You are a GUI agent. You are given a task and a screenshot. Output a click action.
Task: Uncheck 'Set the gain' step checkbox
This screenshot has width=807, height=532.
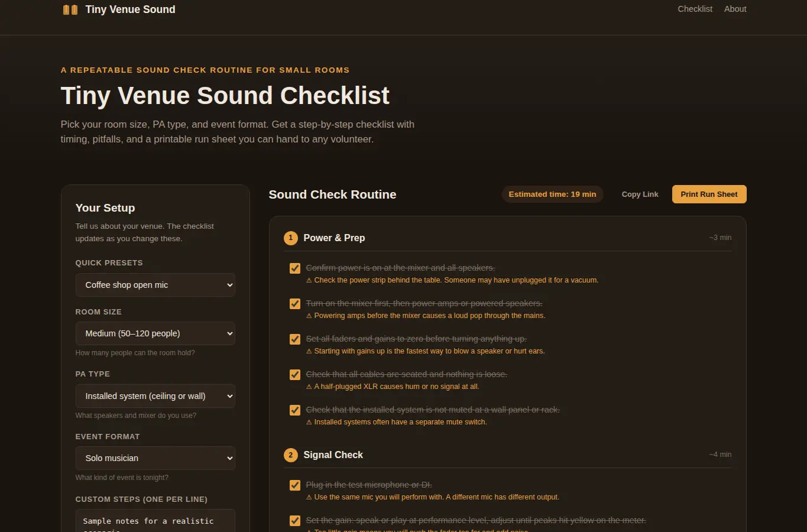click(294, 521)
